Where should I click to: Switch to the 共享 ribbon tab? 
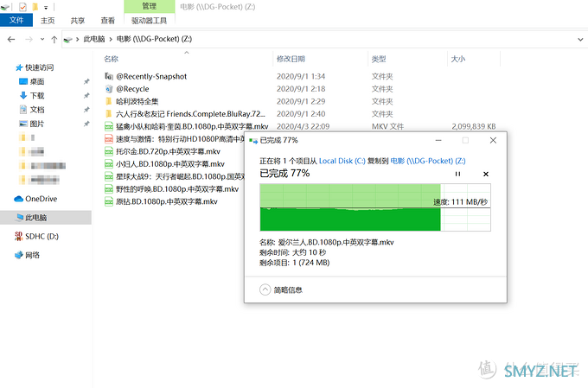(x=78, y=21)
